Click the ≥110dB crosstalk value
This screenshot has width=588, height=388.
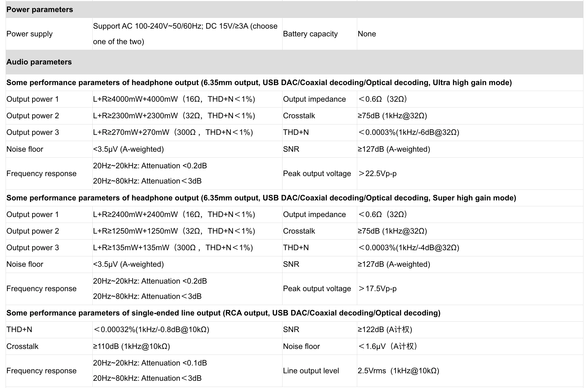tap(131, 347)
